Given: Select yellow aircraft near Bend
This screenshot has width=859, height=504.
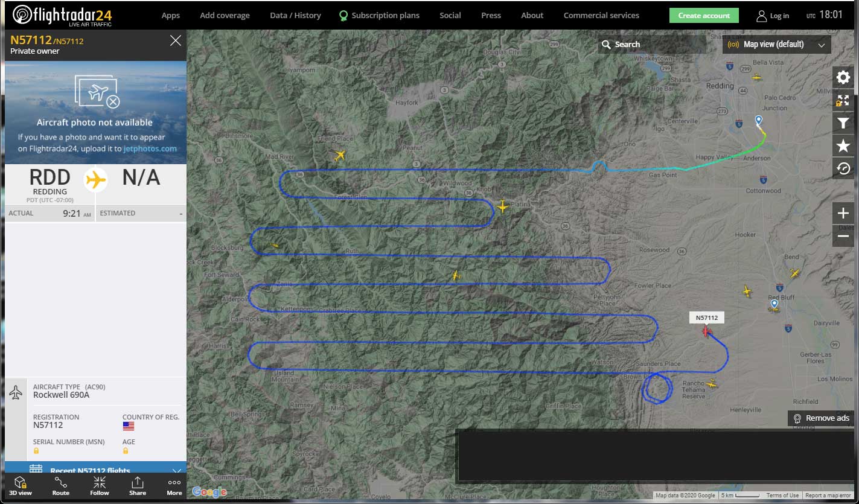Looking at the screenshot, I should tap(795, 273).
